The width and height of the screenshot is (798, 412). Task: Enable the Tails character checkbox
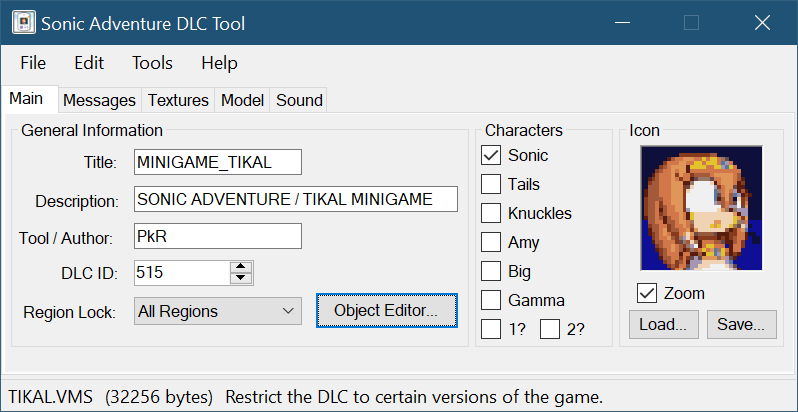click(x=491, y=185)
